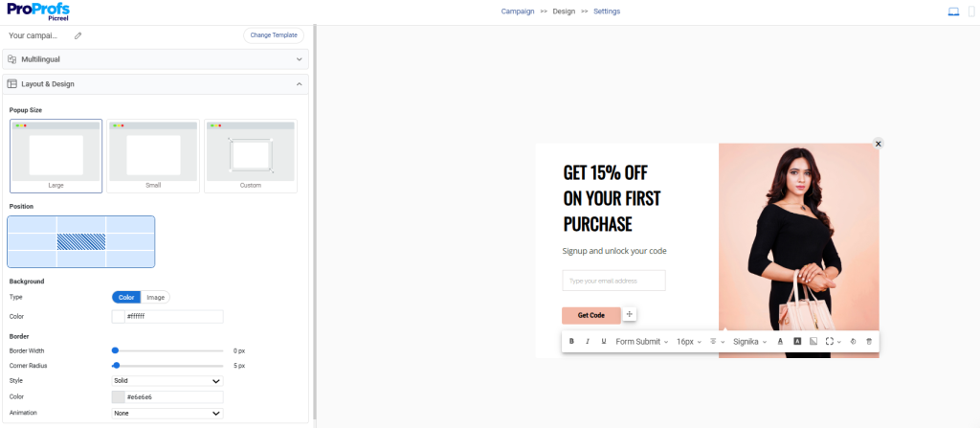Open the Signika font dropdown
The width and height of the screenshot is (980, 428).
pos(749,341)
